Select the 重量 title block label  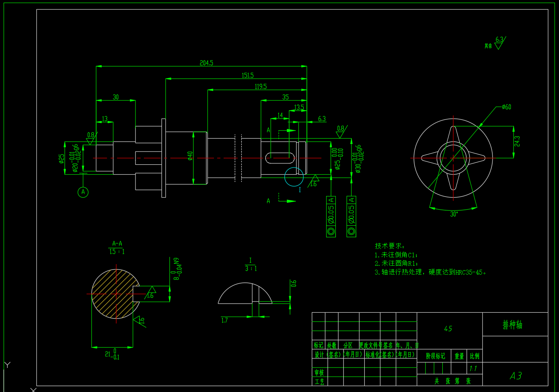[459, 356]
